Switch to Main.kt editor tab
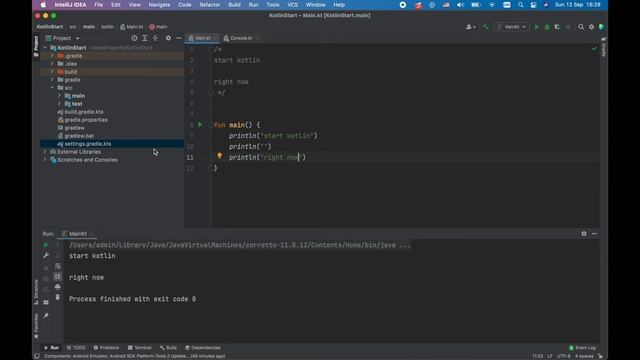 (202, 38)
